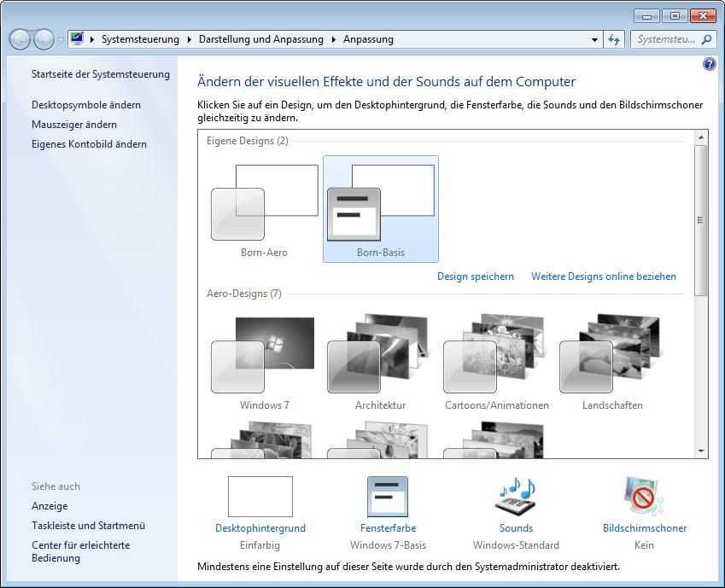Select the Landschaften design
The width and height of the screenshot is (725, 588).
tap(612, 362)
